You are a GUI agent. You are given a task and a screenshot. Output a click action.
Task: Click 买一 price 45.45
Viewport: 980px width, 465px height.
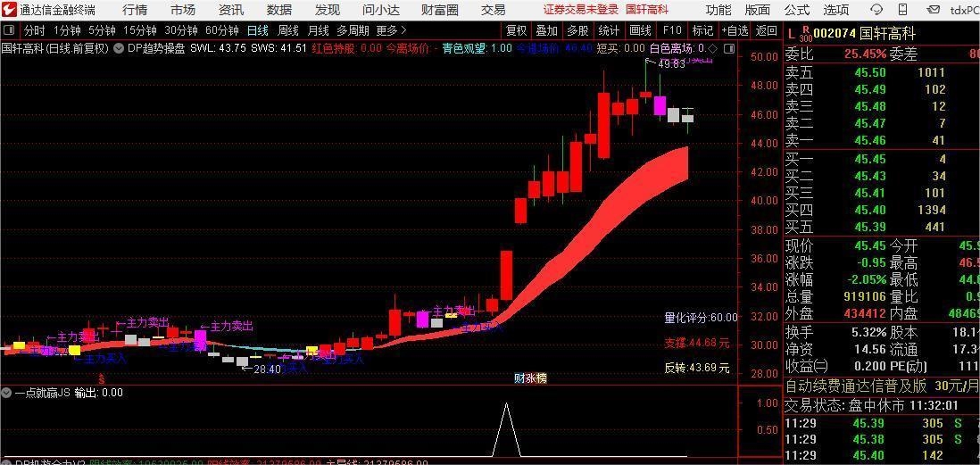point(870,159)
